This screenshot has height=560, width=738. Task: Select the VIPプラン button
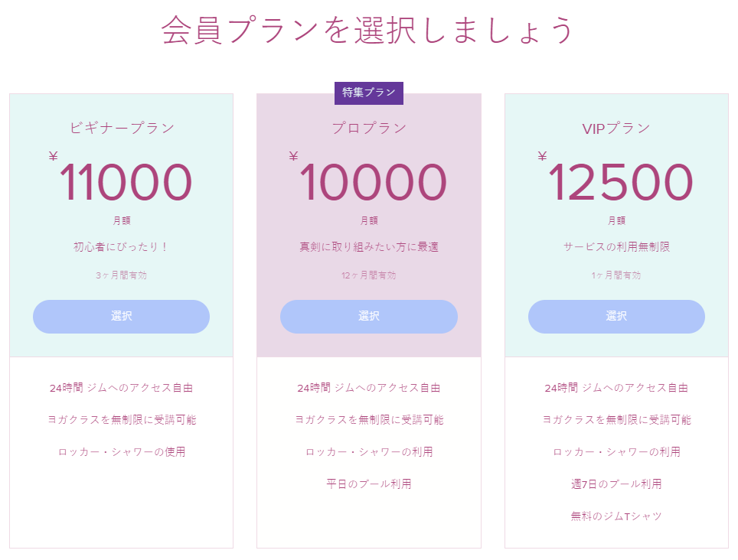click(x=616, y=317)
